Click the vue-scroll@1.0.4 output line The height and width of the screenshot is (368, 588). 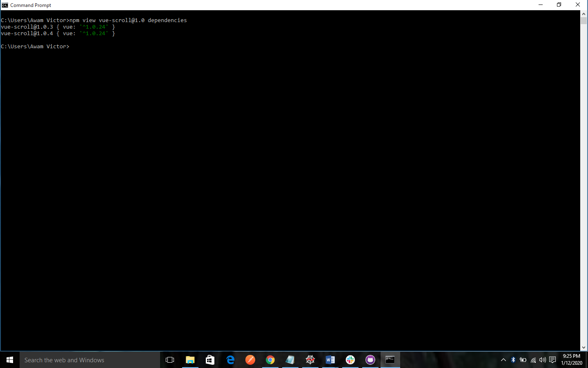58,33
